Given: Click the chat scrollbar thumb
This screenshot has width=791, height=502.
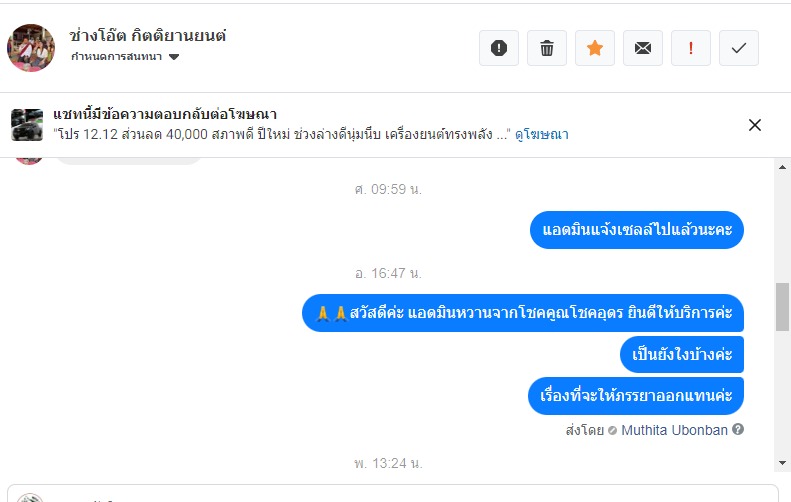Looking at the screenshot, I should pyautogui.click(x=783, y=307).
